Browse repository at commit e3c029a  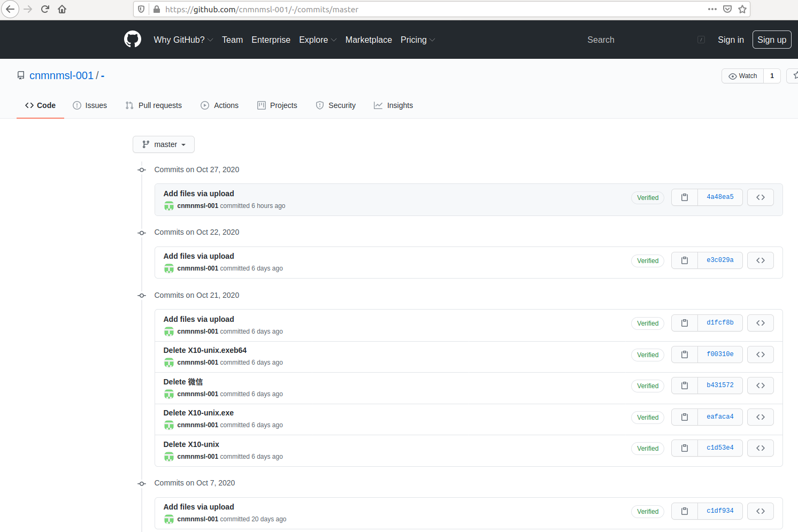click(x=760, y=260)
